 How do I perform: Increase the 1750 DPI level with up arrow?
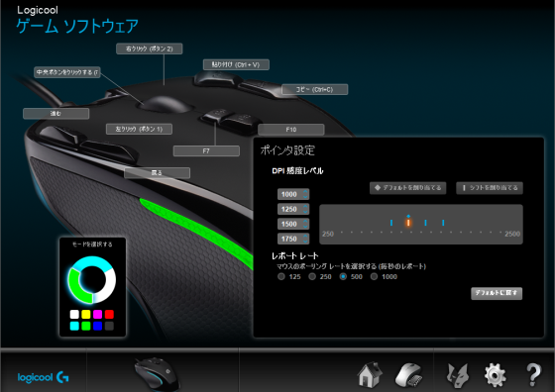305,237
